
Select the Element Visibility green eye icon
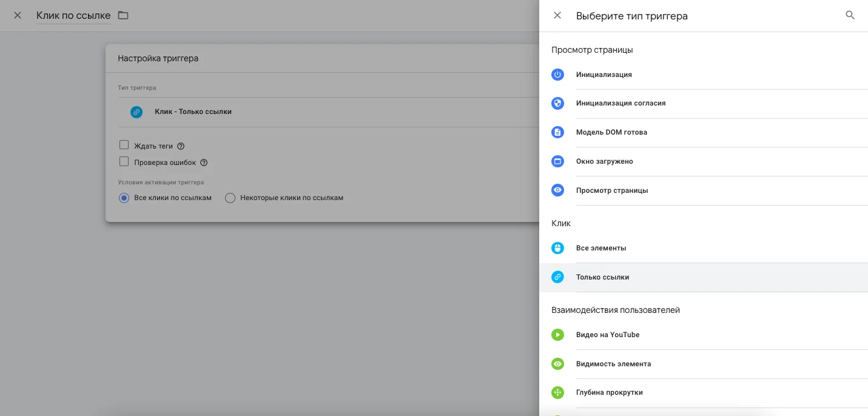(557, 364)
